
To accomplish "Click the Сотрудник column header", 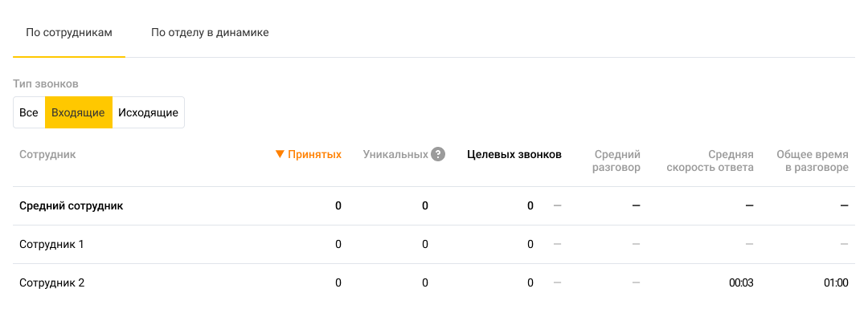I will (x=47, y=155).
